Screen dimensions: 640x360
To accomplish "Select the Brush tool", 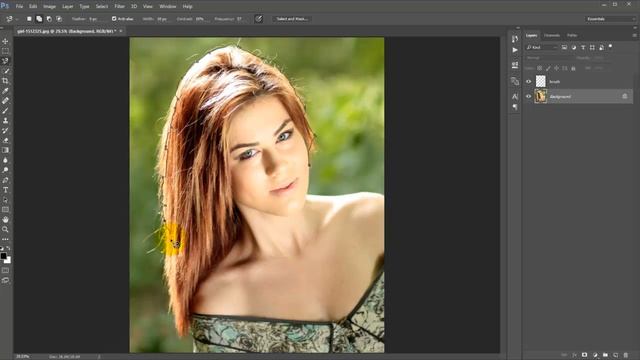I will (5, 111).
